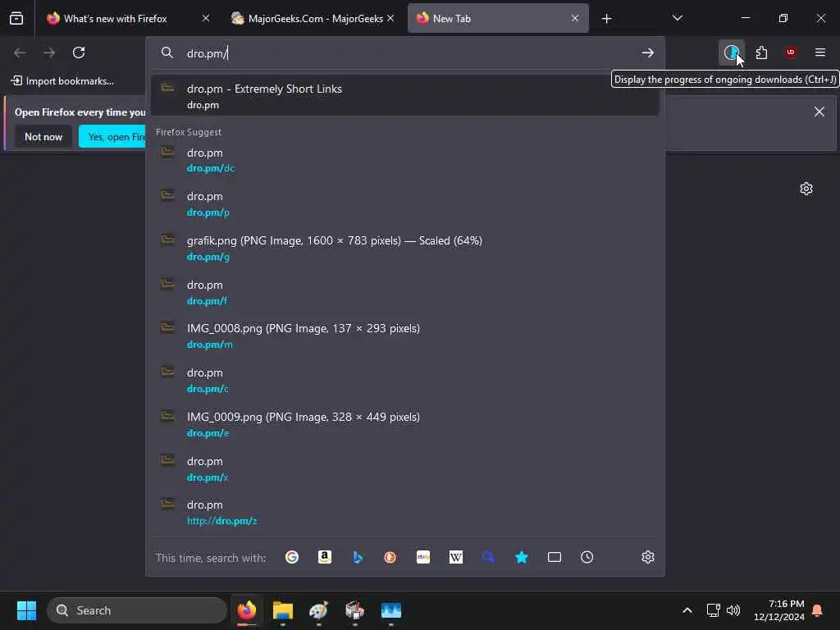Open the clock and date 7:16 PM

click(x=778, y=610)
